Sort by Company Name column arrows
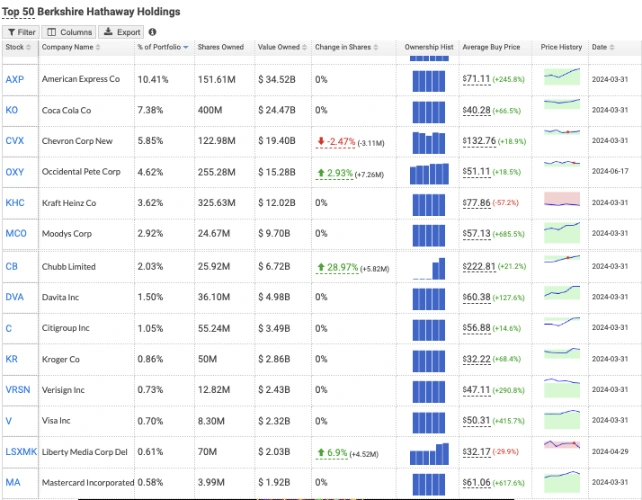 pyautogui.click(x=98, y=47)
